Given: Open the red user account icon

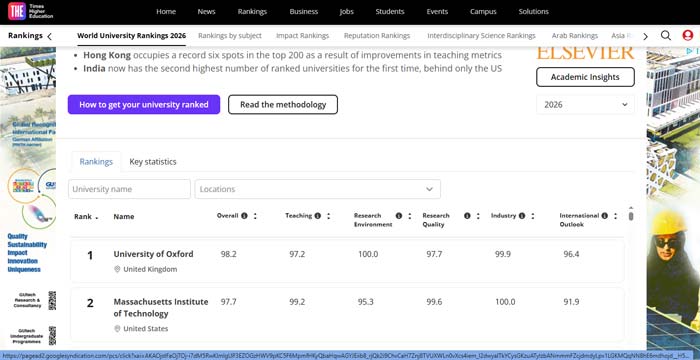Looking at the screenshot, I should click(x=688, y=36).
